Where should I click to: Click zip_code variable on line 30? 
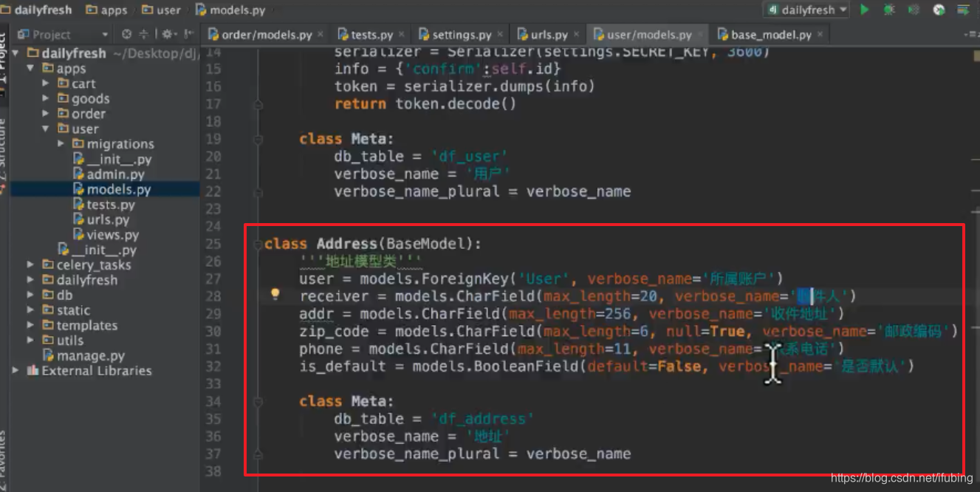click(x=334, y=332)
